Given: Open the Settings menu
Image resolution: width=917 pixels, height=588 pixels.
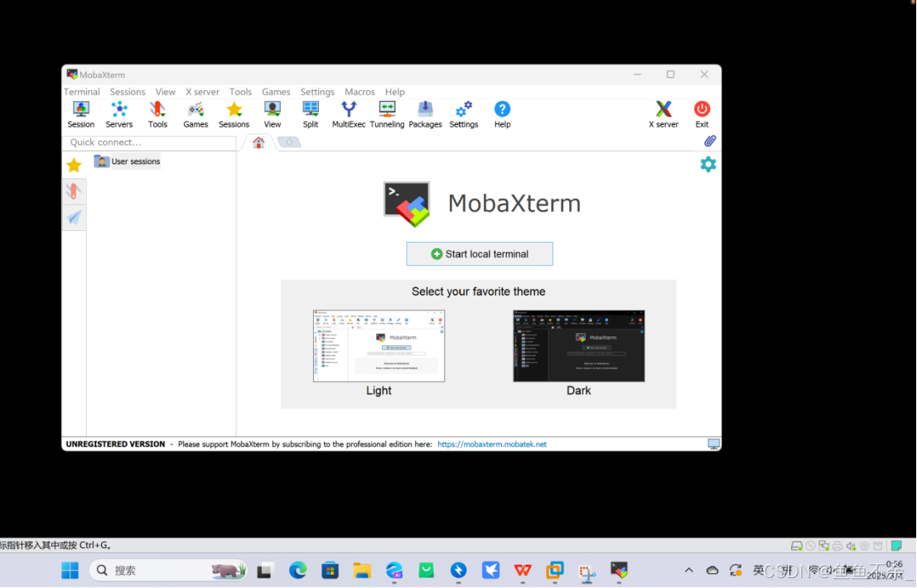Looking at the screenshot, I should pyautogui.click(x=317, y=92).
